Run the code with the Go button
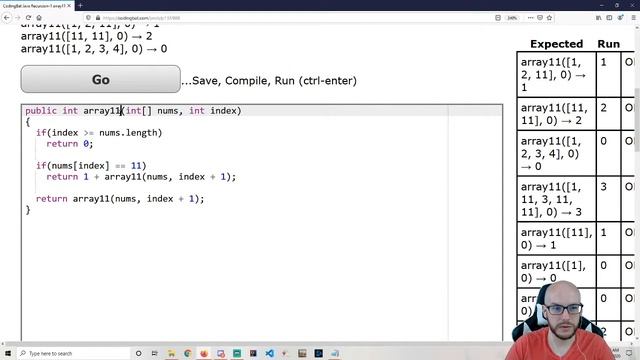This screenshot has height=360, width=640. click(x=100, y=79)
